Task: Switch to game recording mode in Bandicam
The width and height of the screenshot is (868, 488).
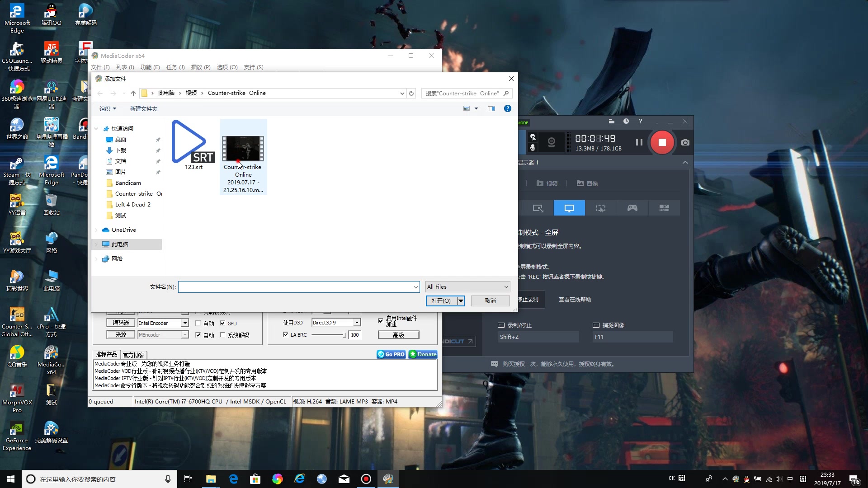Action: point(632,208)
